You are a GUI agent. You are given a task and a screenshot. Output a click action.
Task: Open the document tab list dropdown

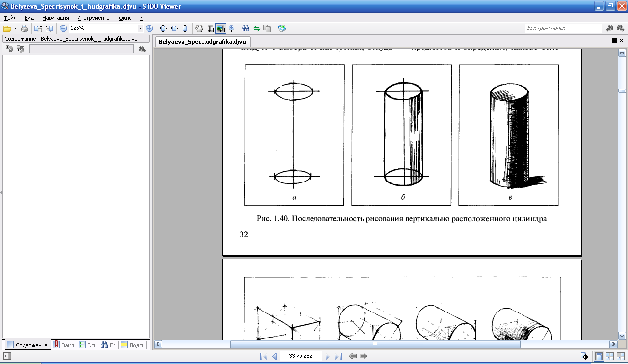[614, 41]
